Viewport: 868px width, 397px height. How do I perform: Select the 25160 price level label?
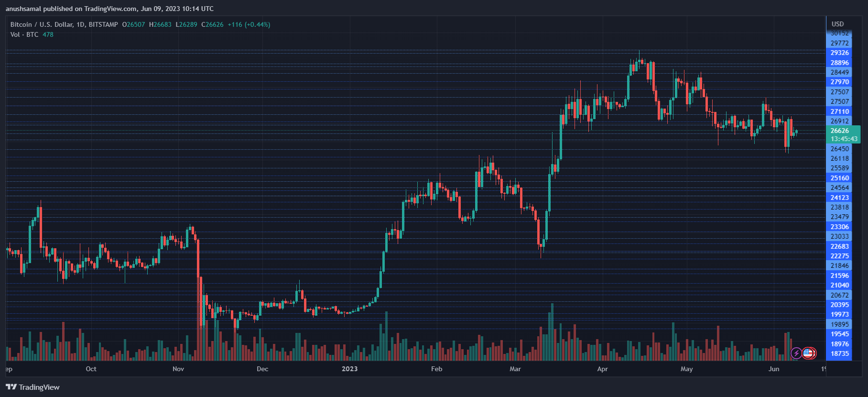[839, 178]
